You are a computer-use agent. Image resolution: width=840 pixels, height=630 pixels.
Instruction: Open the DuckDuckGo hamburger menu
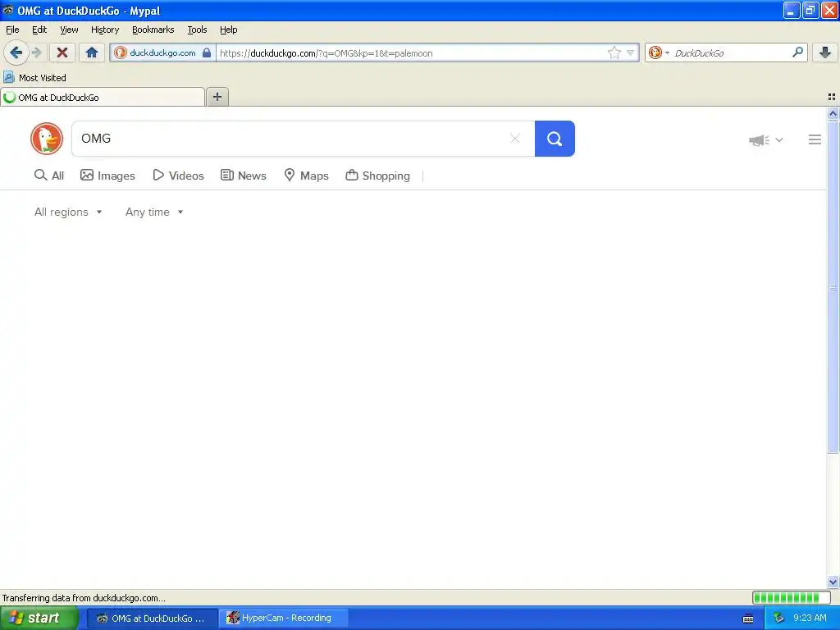(815, 139)
